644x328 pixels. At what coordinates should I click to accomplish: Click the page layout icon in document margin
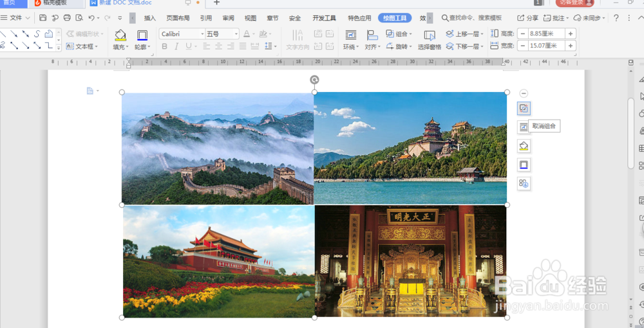pos(90,91)
